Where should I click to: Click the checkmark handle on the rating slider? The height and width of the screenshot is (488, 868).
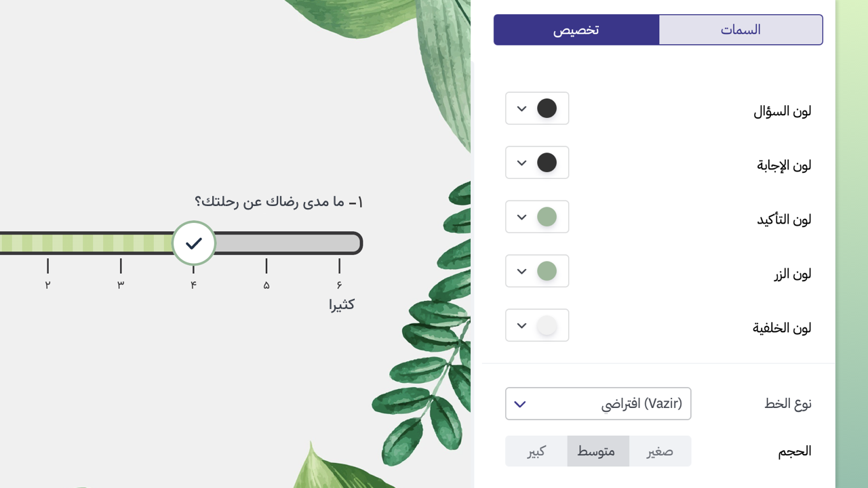click(x=193, y=243)
